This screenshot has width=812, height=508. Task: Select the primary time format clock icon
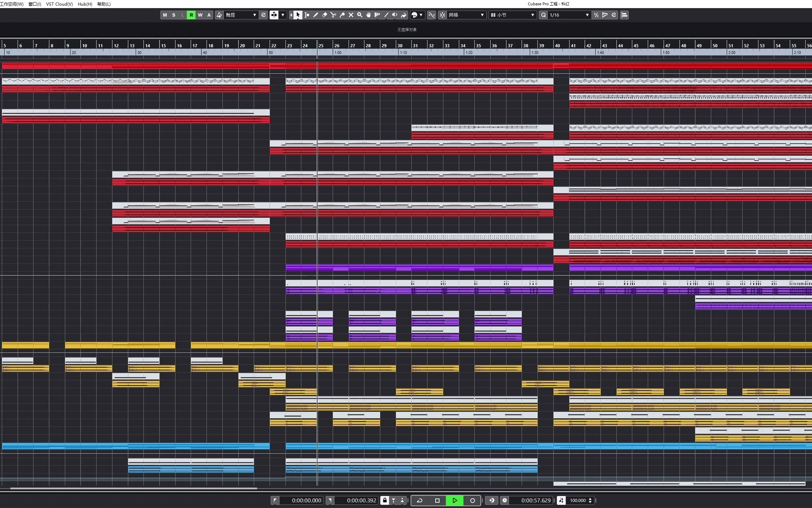click(x=505, y=500)
